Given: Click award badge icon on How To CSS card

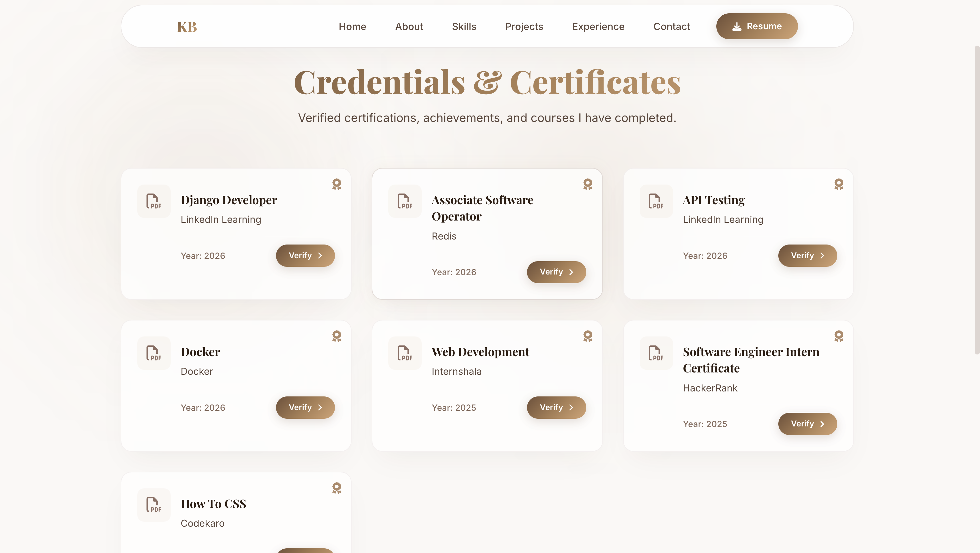Looking at the screenshot, I should pos(337,488).
